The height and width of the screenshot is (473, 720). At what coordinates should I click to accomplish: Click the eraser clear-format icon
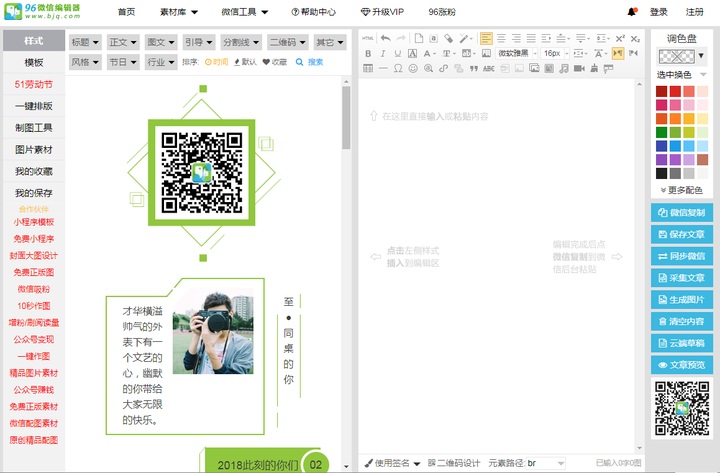(449, 39)
